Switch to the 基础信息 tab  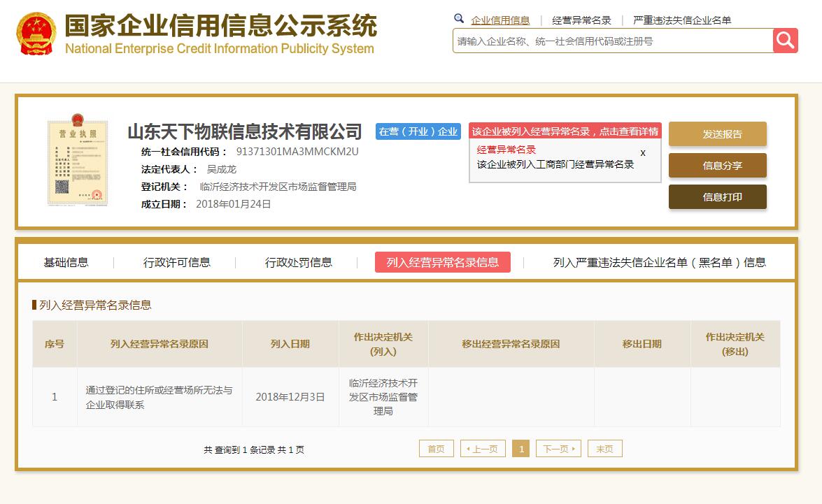(66, 262)
